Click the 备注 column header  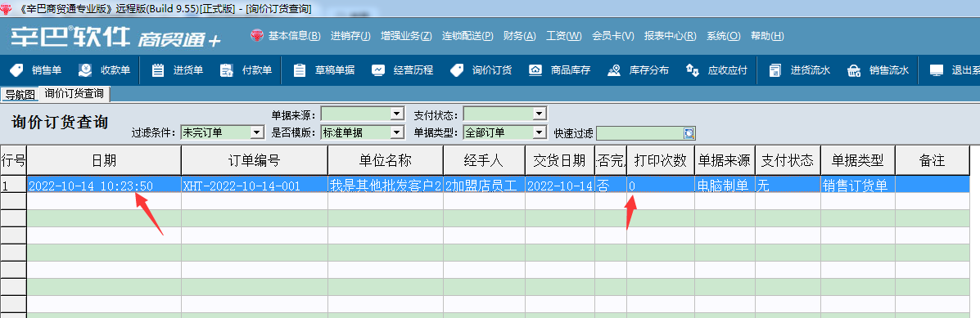coord(932,161)
